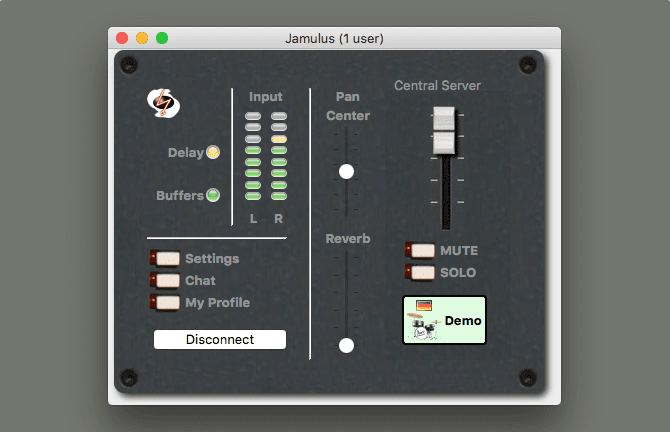
Task: Toggle the Settings switch
Action: point(166,259)
